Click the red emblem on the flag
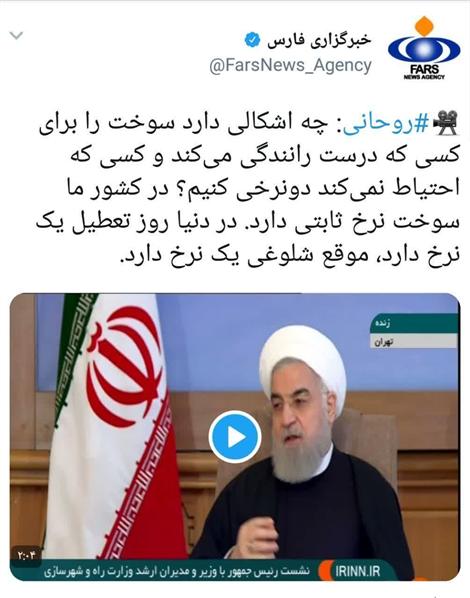 [x=125, y=366]
